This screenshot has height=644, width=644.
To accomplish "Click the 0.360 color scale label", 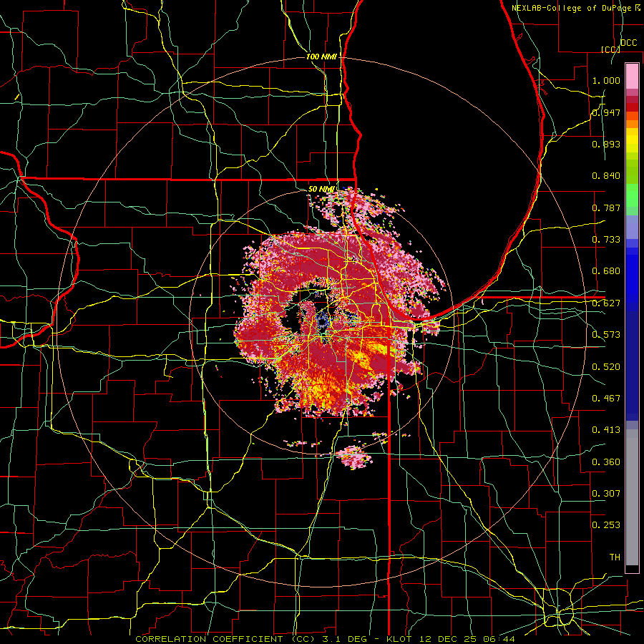I will [606, 462].
